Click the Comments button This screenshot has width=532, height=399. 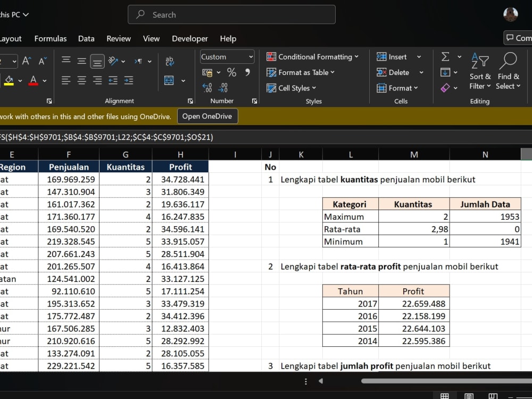tap(518, 38)
